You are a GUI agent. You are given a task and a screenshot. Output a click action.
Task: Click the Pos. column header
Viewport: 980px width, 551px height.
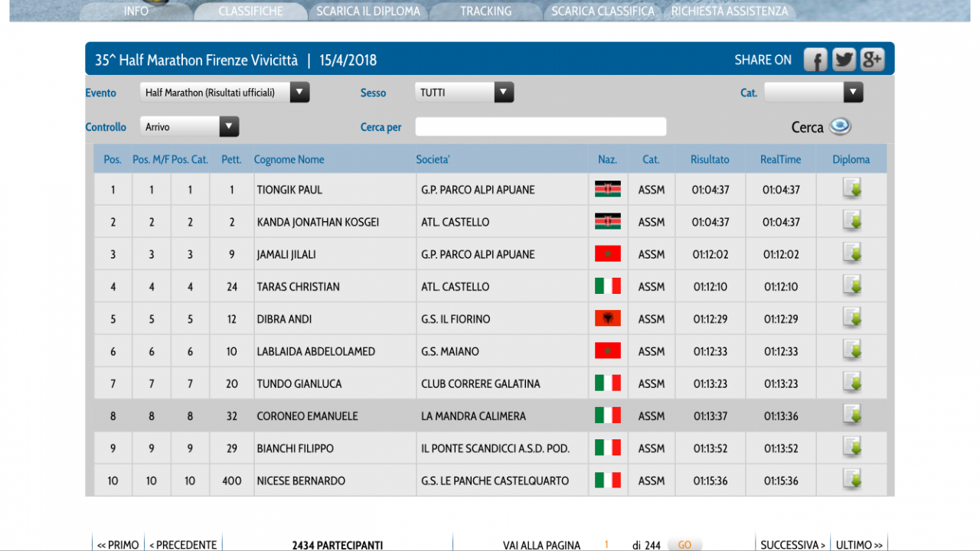[x=113, y=159]
